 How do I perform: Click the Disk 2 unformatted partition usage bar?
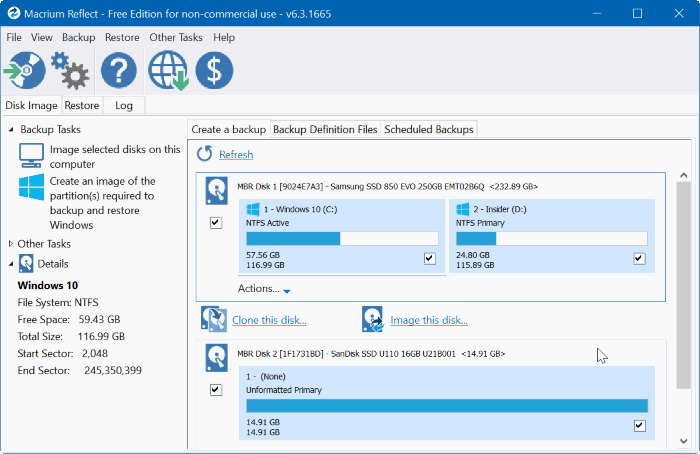pos(447,406)
